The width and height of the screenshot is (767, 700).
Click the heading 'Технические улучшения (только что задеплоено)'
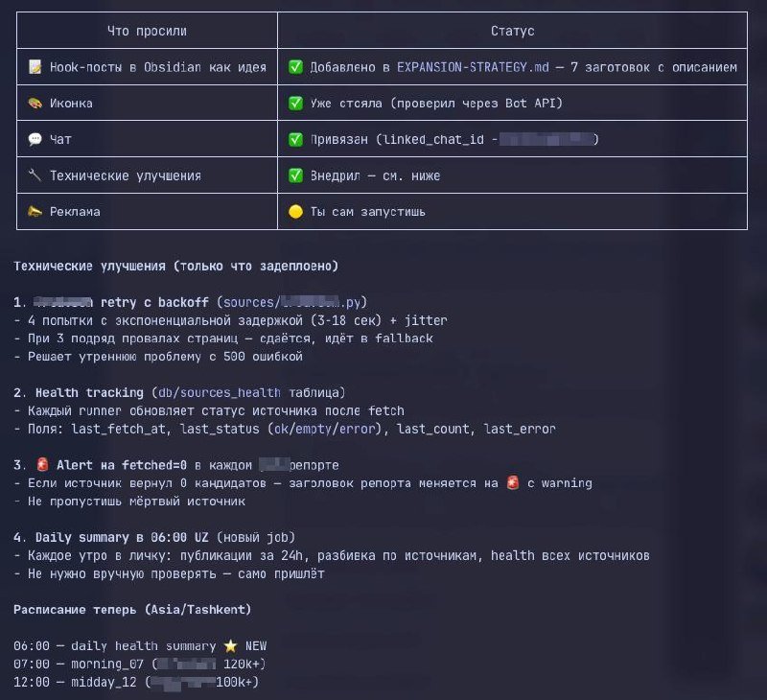coord(175,267)
